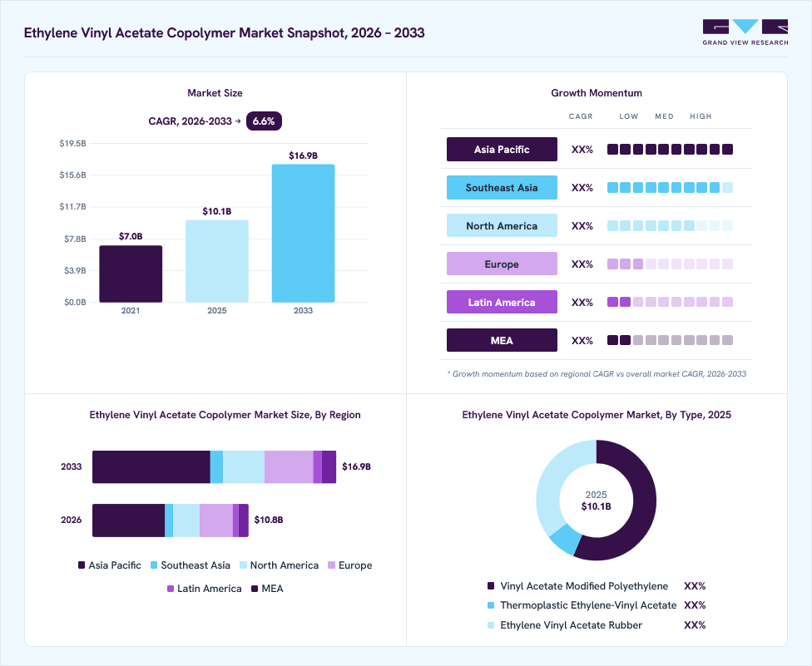Click the Asia Pacific segment of 2026 bar

(128, 520)
